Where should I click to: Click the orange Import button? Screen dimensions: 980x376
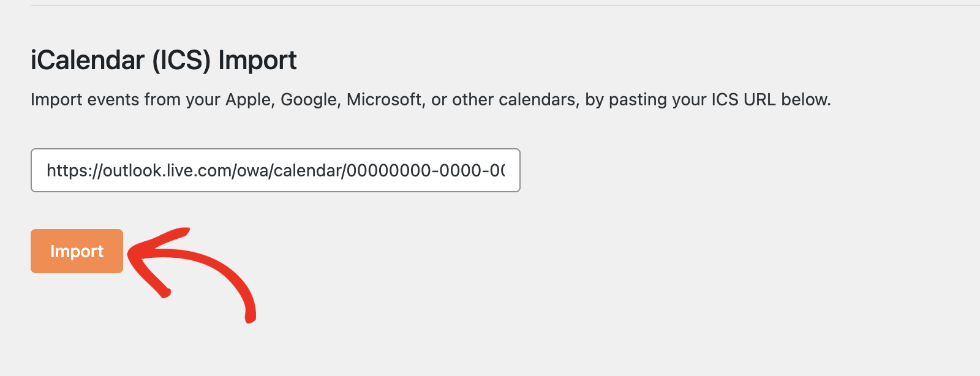tap(77, 251)
